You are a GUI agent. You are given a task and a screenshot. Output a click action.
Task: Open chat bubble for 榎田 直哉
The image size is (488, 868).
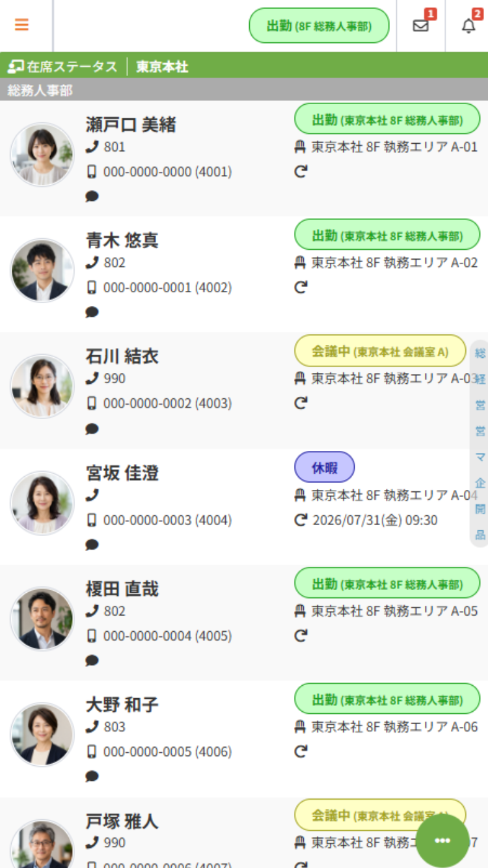pos(92,661)
